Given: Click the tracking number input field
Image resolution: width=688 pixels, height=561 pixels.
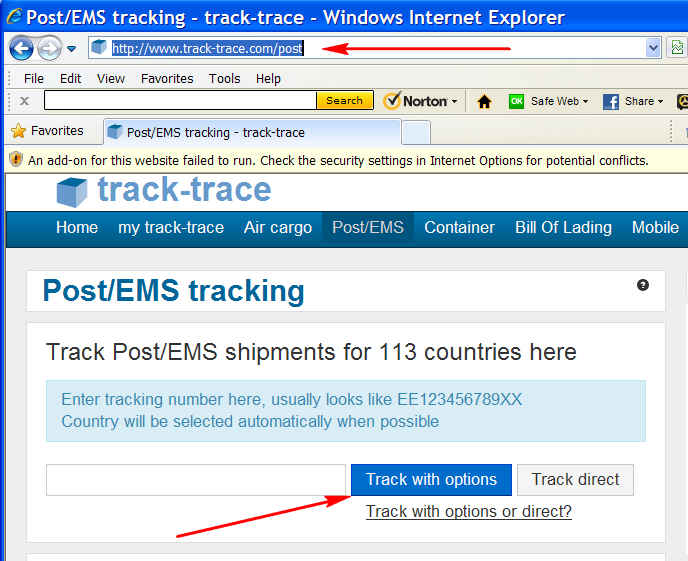Looking at the screenshot, I should click(196, 480).
